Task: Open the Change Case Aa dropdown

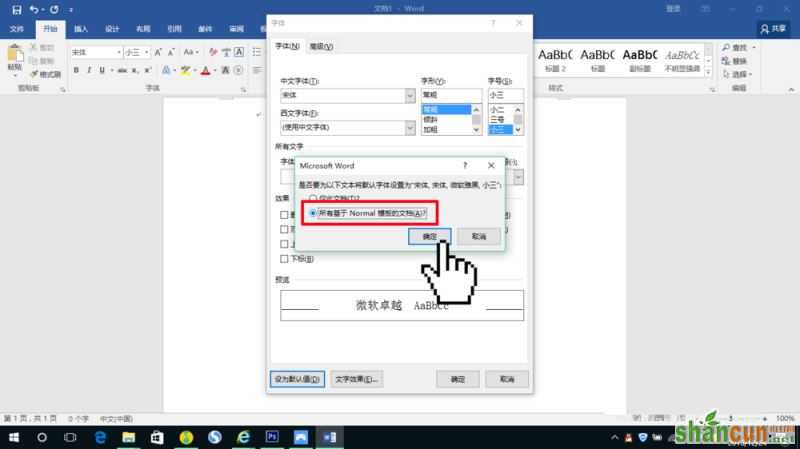Action: 191,52
